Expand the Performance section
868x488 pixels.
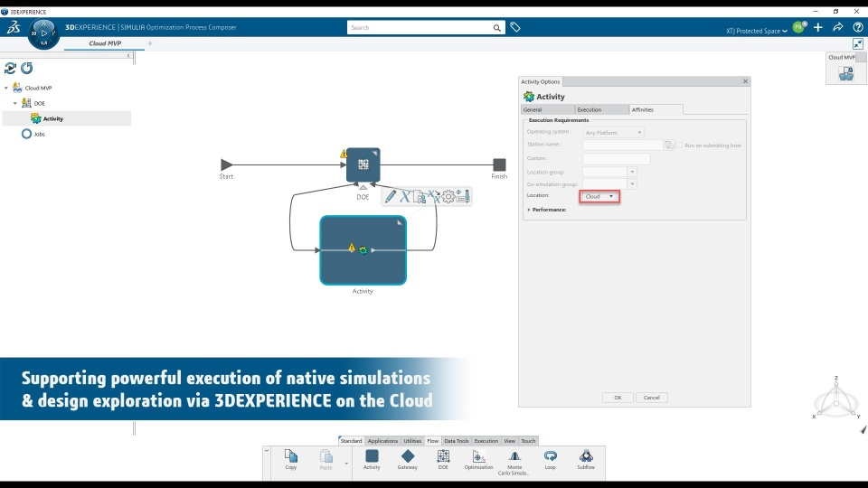(529, 210)
